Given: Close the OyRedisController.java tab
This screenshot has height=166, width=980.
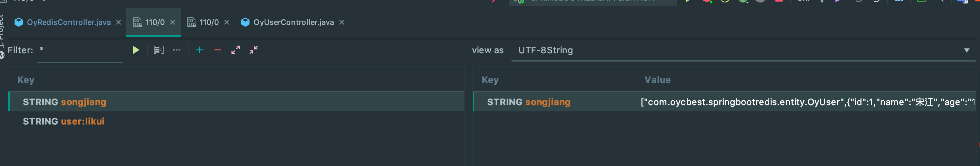Looking at the screenshot, I should coord(118,22).
